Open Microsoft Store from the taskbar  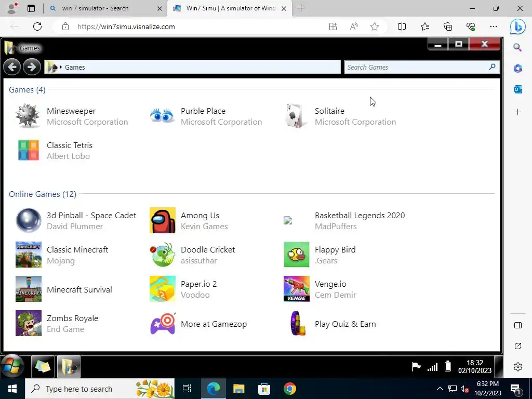point(264,389)
